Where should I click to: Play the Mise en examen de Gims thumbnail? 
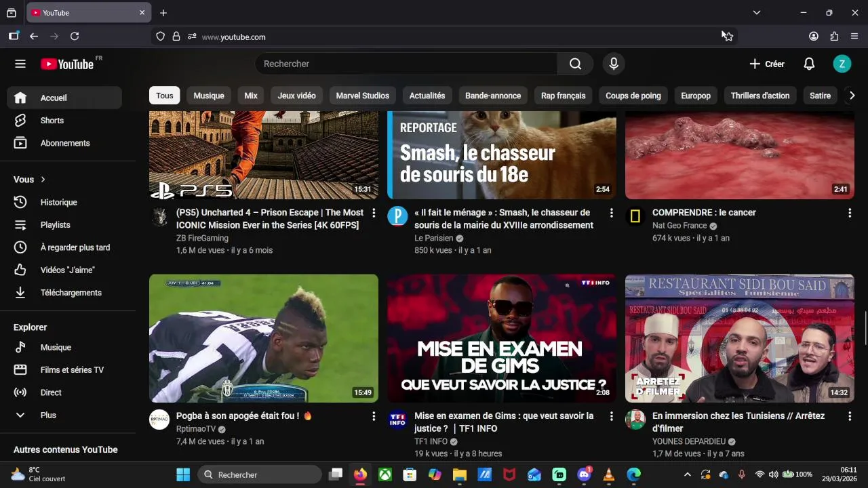pyautogui.click(x=502, y=338)
